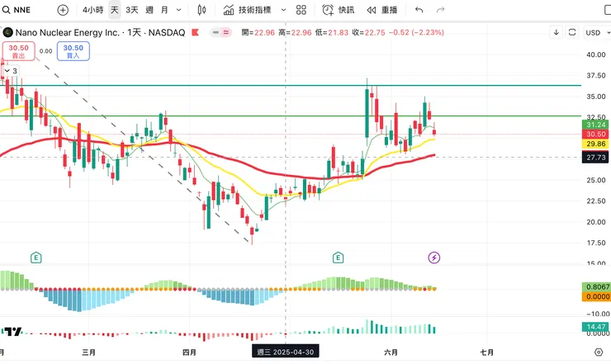Click the 40.00 price axis label

coord(596,55)
